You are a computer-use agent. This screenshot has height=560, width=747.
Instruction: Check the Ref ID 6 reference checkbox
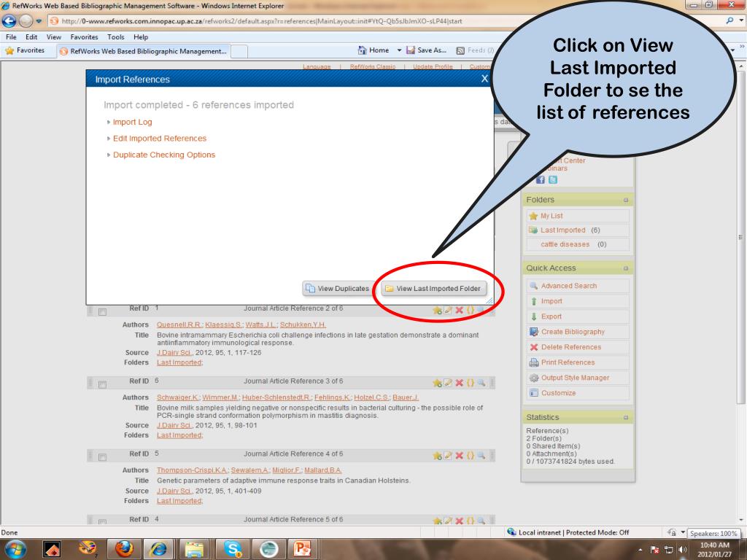tap(102, 384)
